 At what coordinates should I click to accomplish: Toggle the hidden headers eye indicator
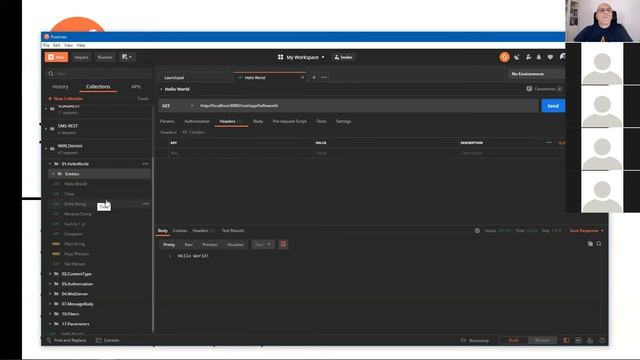(x=193, y=132)
